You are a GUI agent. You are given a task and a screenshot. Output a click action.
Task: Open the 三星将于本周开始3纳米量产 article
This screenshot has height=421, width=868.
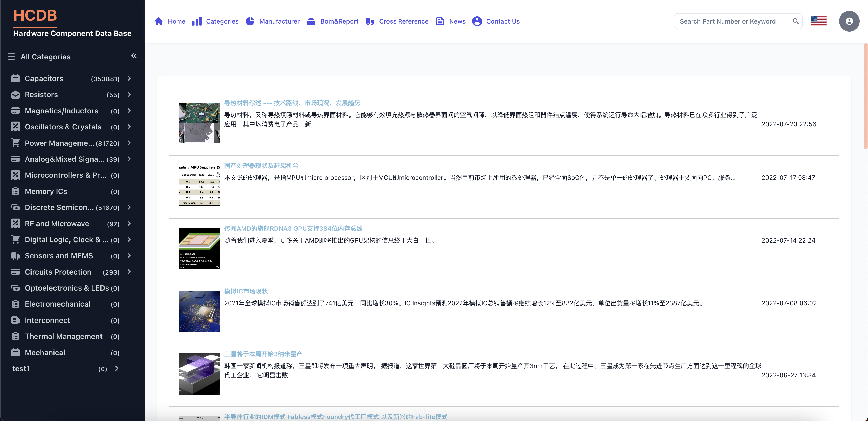click(263, 354)
